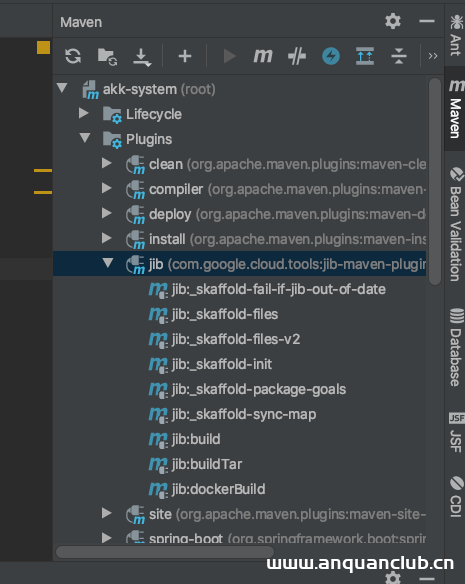465x584 pixels.
Task: Click the compiler plugin icon
Action: click(135, 190)
